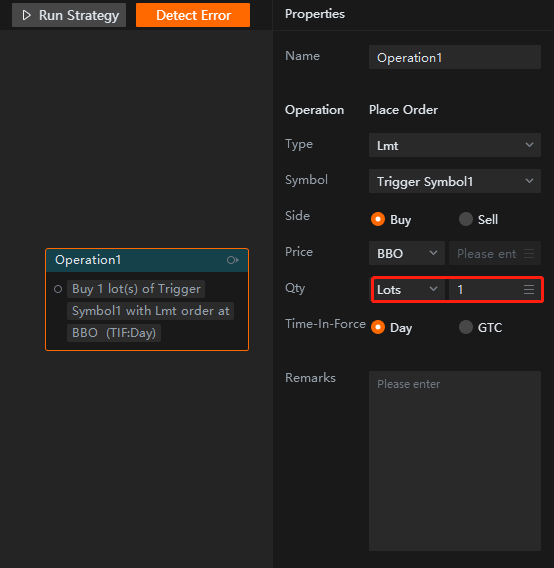Select the Properties panel header
This screenshot has height=568, width=554.
315,14
